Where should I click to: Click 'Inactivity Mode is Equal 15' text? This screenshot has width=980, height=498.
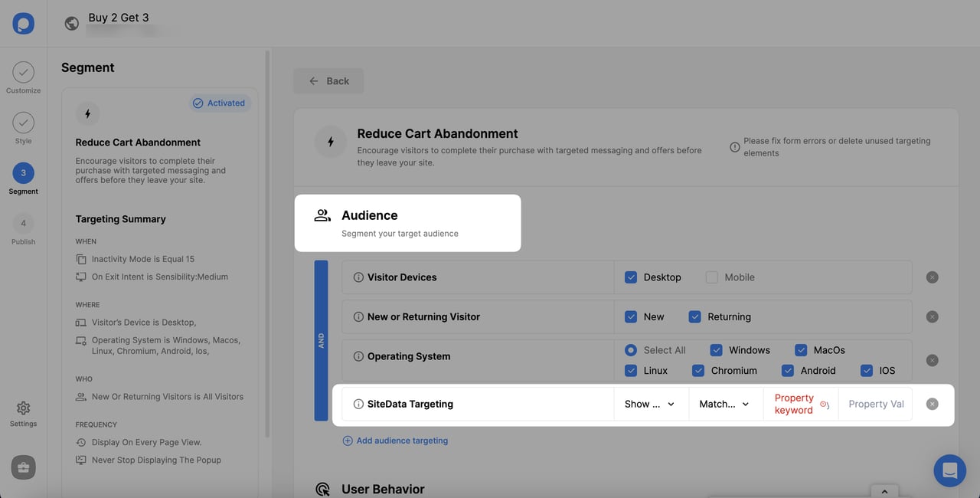point(143,259)
